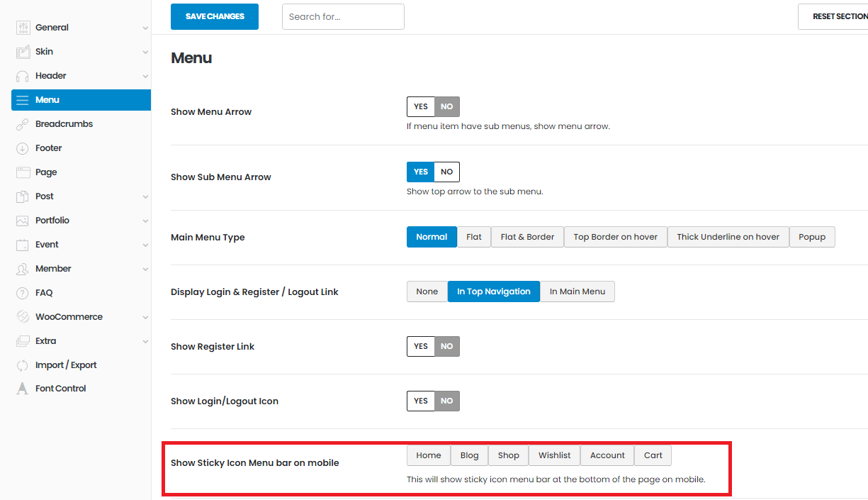Viewport: 868px width, 500px height.
Task: Click the Save Changes button
Action: click(x=215, y=16)
